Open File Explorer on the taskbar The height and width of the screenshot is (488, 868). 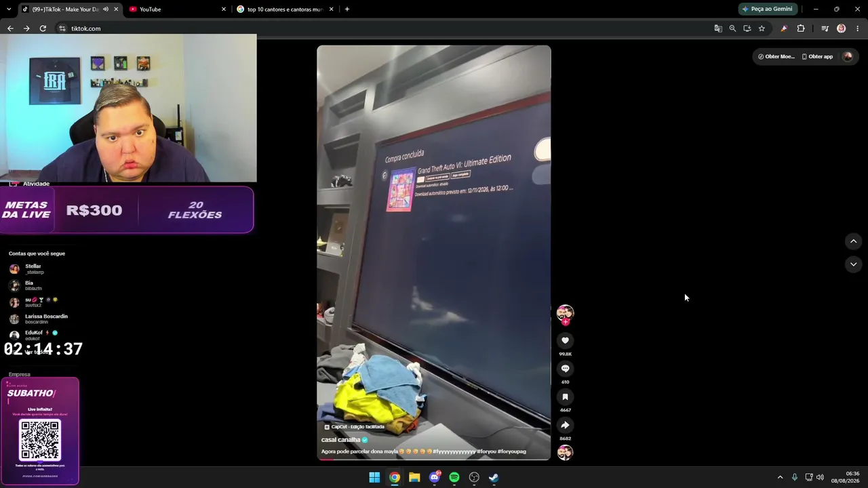tap(414, 477)
